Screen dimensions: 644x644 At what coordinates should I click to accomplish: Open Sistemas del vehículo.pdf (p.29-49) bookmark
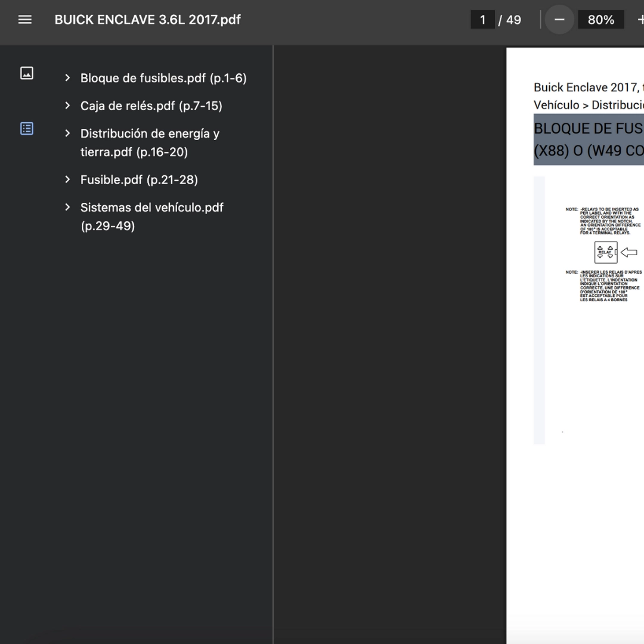pyautogui.click(x=152, y=216)
